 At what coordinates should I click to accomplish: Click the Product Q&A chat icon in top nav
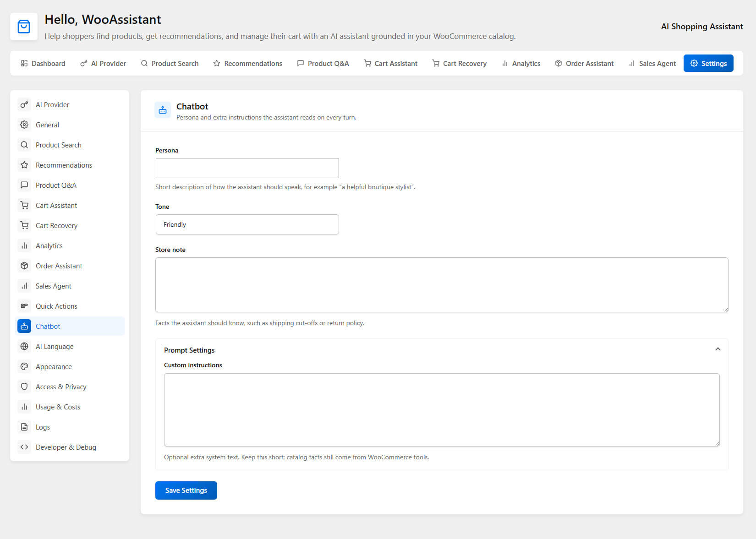tap(301, 63)
